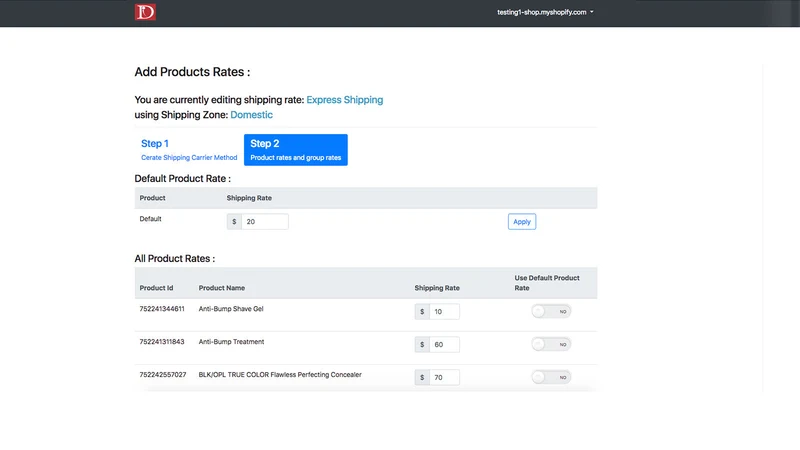
Task: Click the All Product Rates heading
Action: pos(174,259)
